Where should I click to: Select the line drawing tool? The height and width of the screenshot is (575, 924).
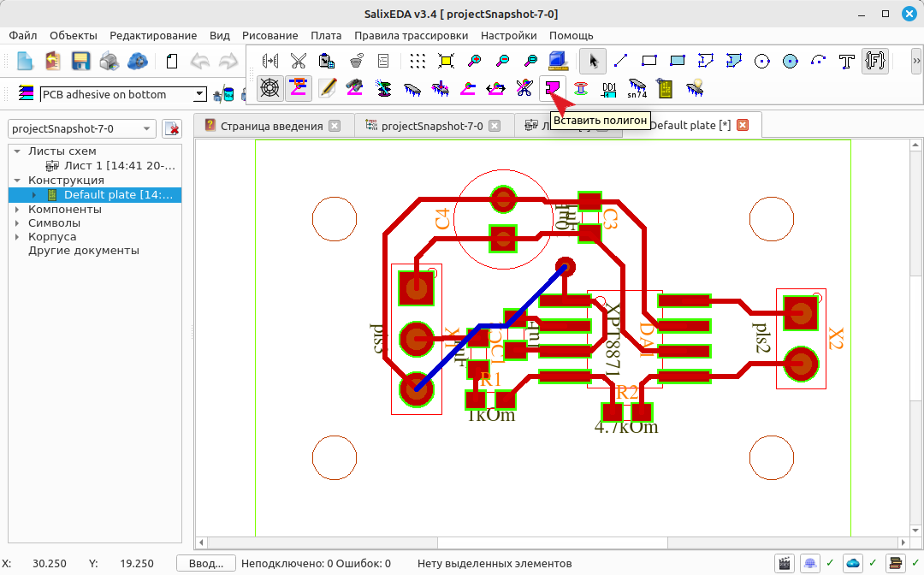tap(620, 61)
